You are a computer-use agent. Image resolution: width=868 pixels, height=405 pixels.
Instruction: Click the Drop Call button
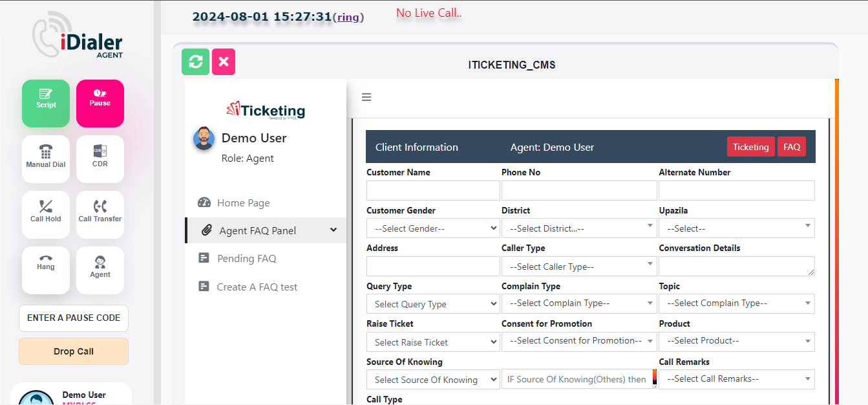tap(74, 351)
